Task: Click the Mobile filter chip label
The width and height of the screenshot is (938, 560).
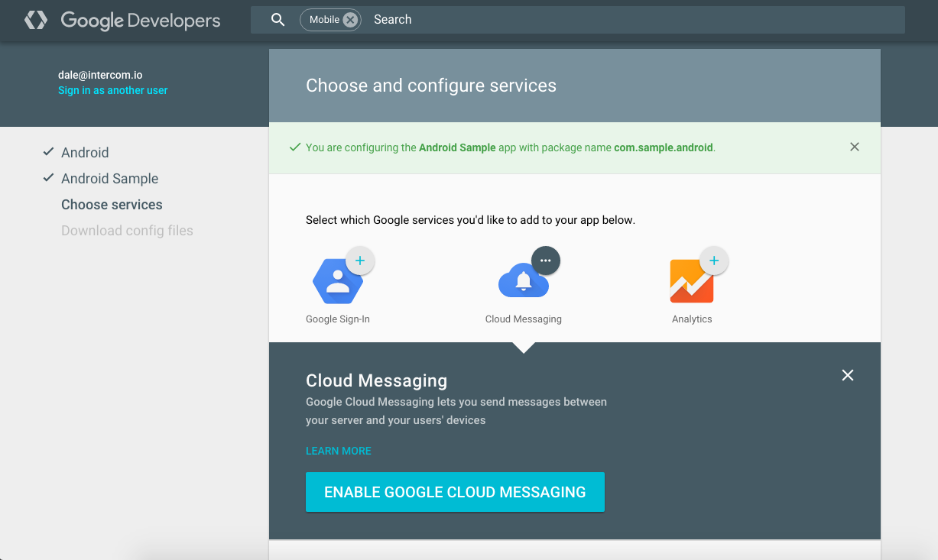Action: click(x=324, y=20)
